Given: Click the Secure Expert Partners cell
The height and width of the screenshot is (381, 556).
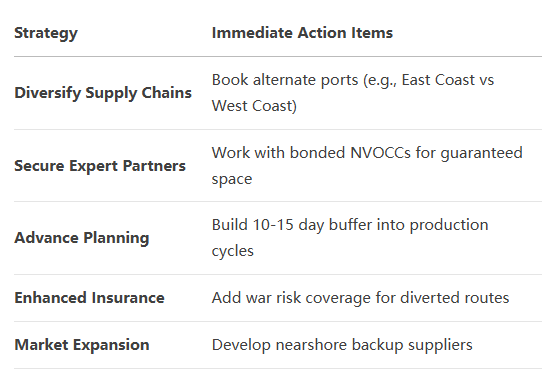Looking at the screenshot, I should [x=100, y=166].
